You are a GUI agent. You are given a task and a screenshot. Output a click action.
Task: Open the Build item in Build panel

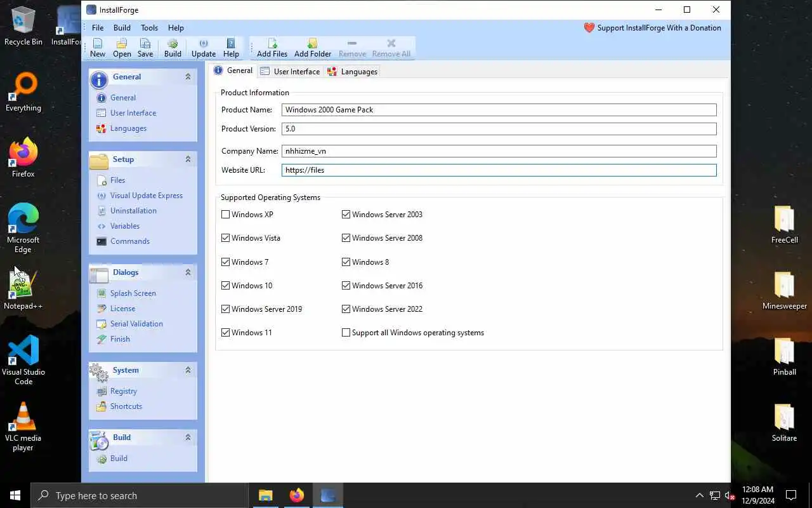coord(119,458)
